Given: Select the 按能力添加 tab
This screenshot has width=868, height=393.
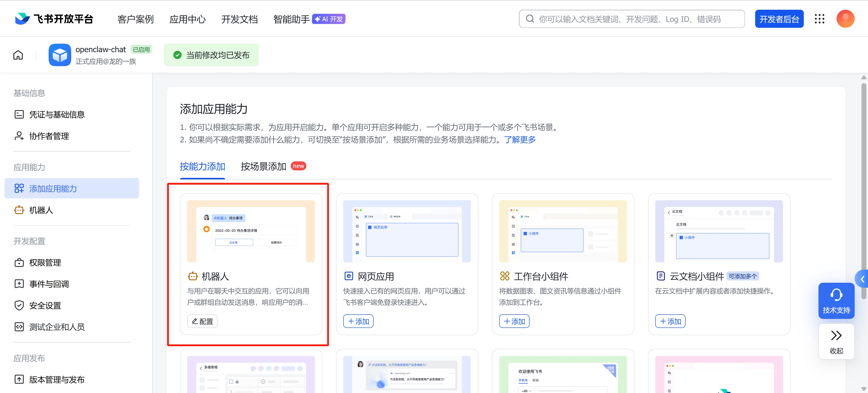Looking at the screenshot, I should click(x=202, y=166).
